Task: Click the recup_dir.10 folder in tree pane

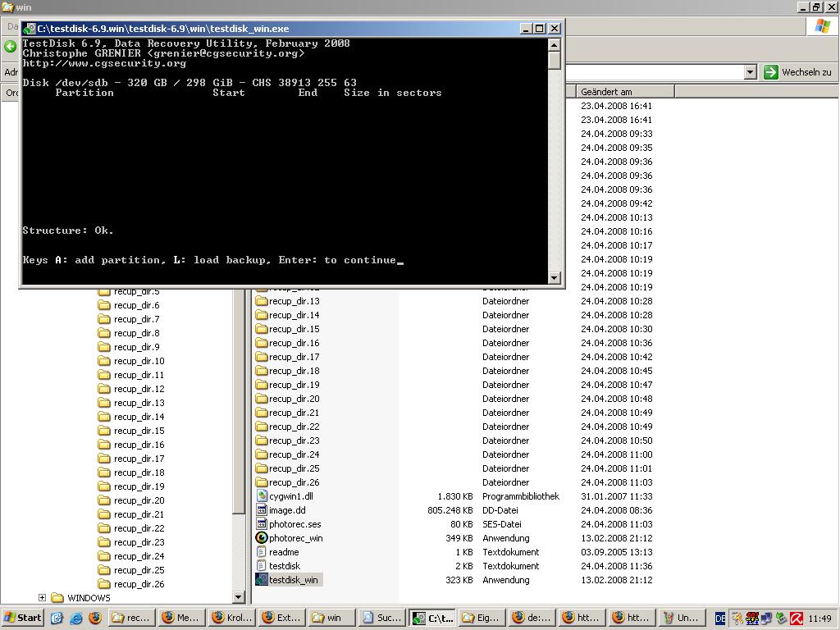Action: [x=139, y=361]
